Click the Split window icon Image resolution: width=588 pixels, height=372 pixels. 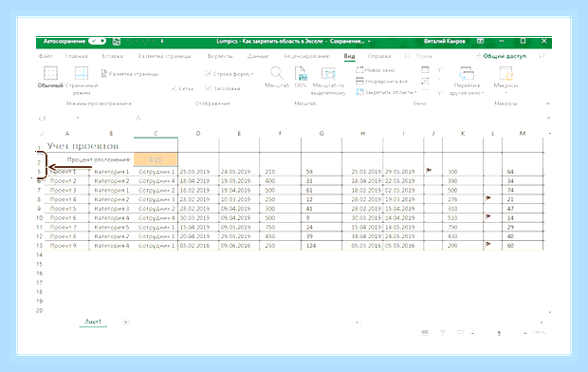click(x=425, y=70)
